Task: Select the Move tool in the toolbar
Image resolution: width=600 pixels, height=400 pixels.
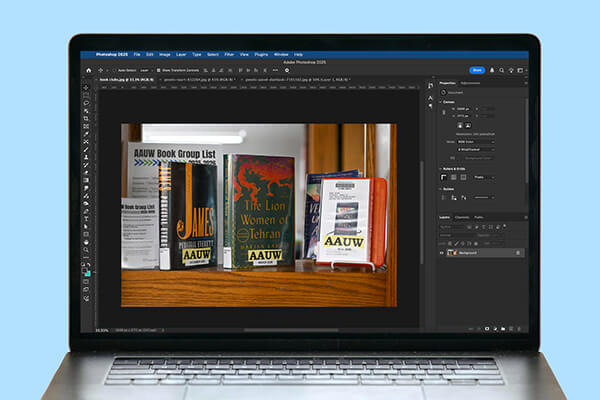Action: (x=86, y=87)
